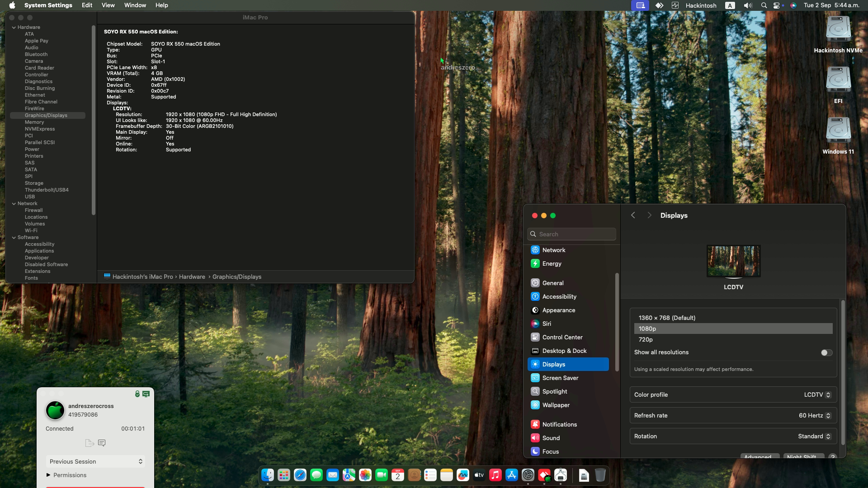Select the 1080p resolution
Image resolution: width=868 pixels, height=488 pixels.
click(x=733, y=328)
